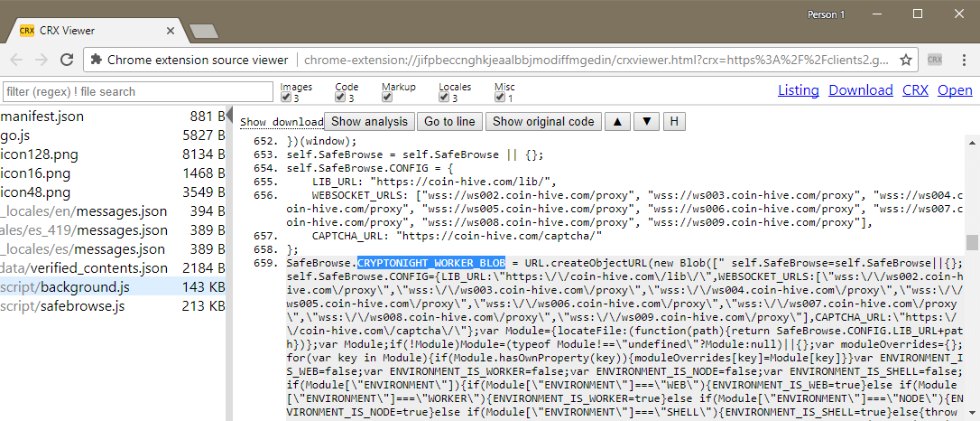Select icon48.png file
This screenshot has width=980, height=421.
point(113,192)
